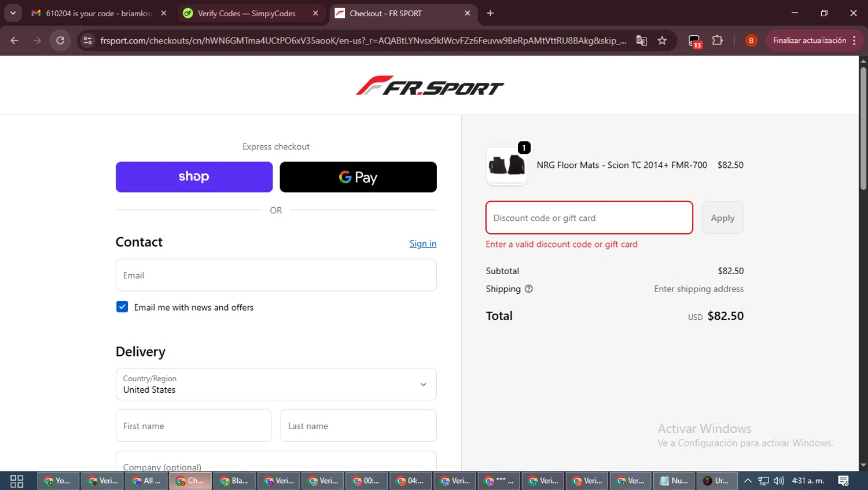Open the tab search dropdown arrow
The height and width of the screenshot is (490, 868).
point(13,13)
